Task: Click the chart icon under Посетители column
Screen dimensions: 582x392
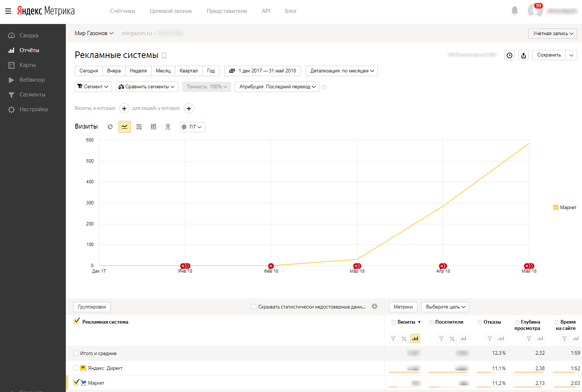Action: pos(463,338)
